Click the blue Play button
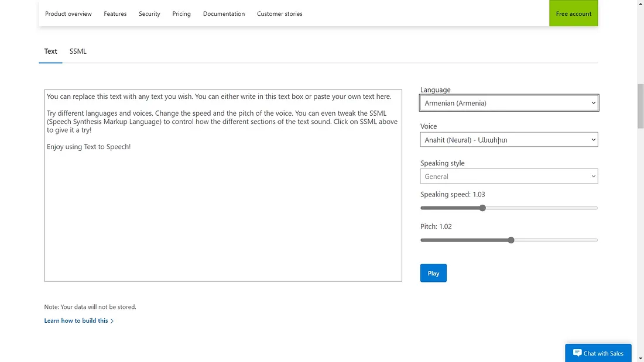The image size is (644, 362). [433, 273]
